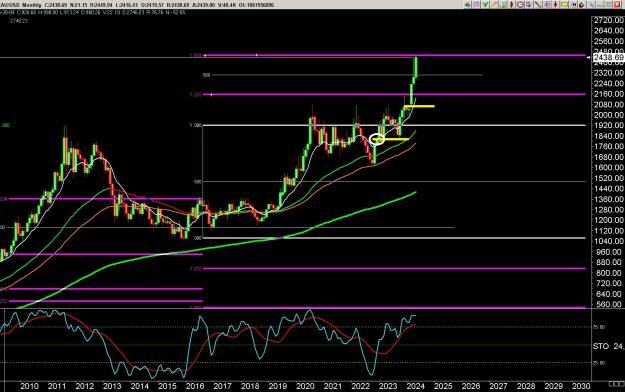Image resolution: width=625 pixels, height=392 pixels.
Task: Click the 2438.69 current price tag
Action: pyautogui.click(x=608, y=58)
